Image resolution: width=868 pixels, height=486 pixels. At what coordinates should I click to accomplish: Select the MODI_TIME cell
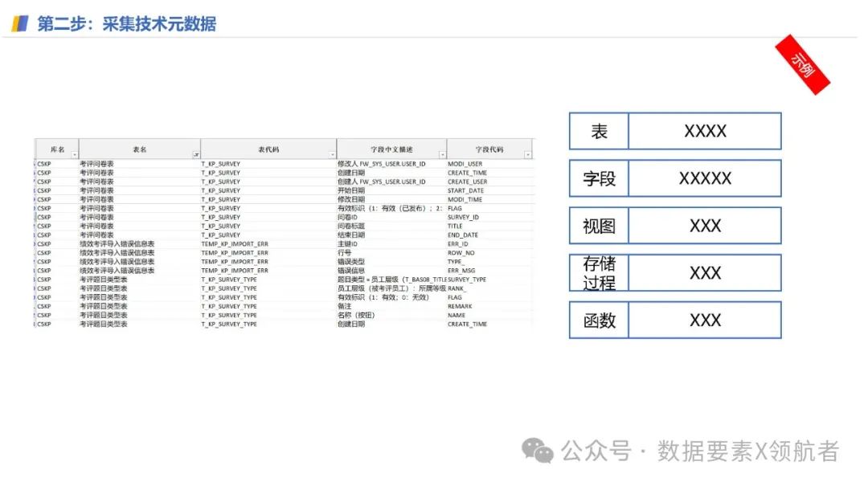490,199
